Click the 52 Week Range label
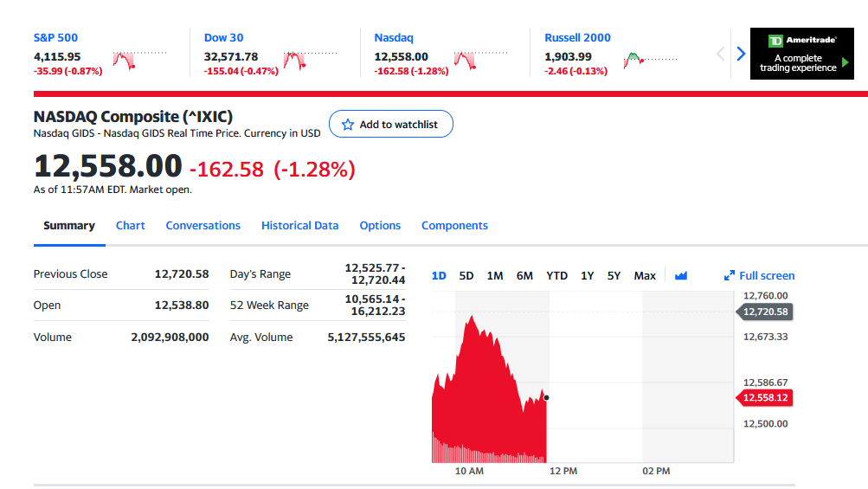Image resolution: width=868 pixels, height=489 pixels. pyautogui.click(x=269, y=306)
